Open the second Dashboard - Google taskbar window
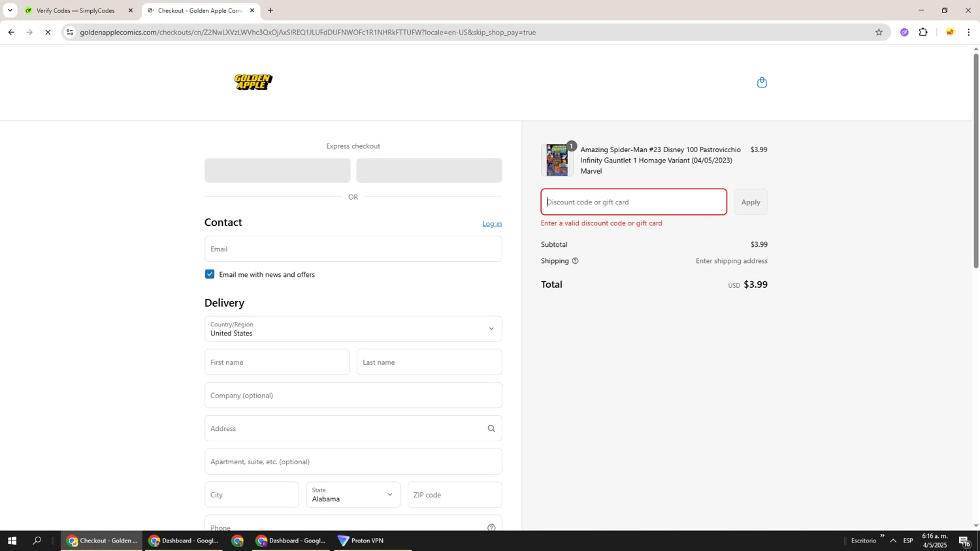Viewport: 980px width, 551px height. click(290, 541)
